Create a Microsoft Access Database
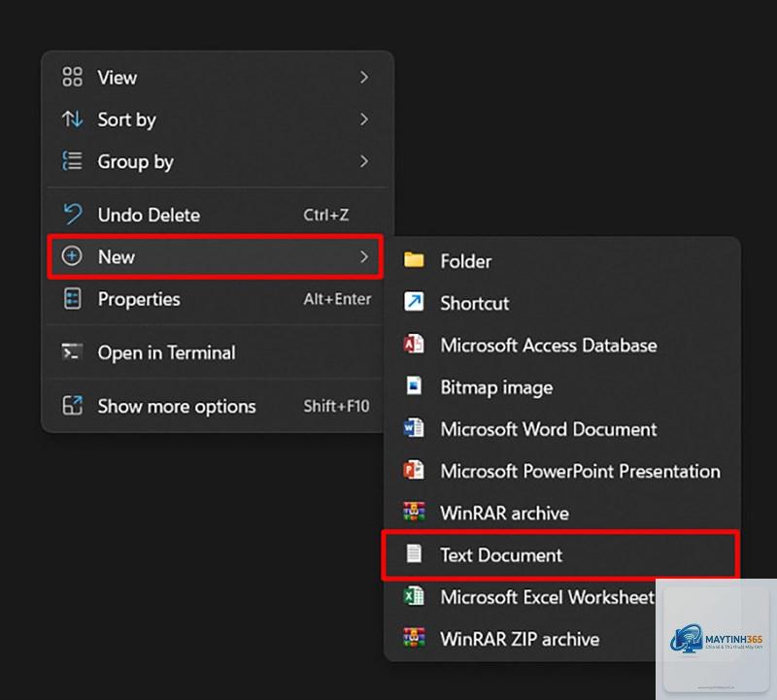Screen dimensions: 777x700 [562, 345]
